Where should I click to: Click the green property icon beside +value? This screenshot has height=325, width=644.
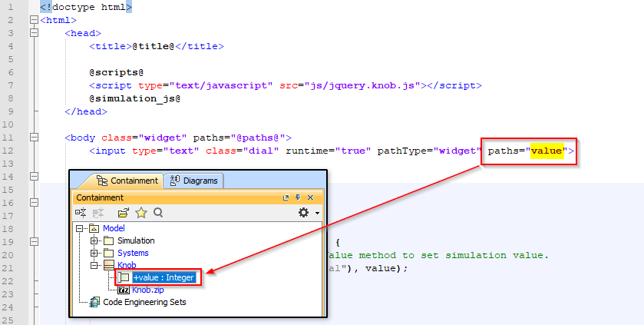[x=124, y=278]
